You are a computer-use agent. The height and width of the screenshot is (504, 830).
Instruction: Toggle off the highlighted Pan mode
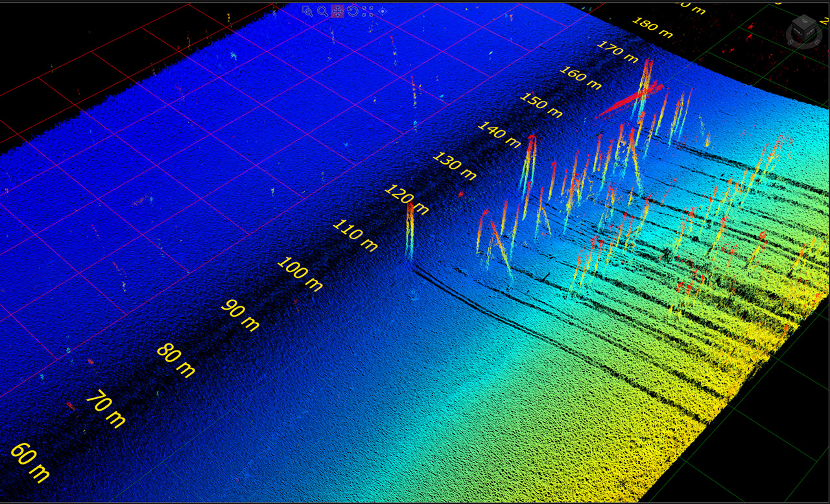click(x=338, y=11)
